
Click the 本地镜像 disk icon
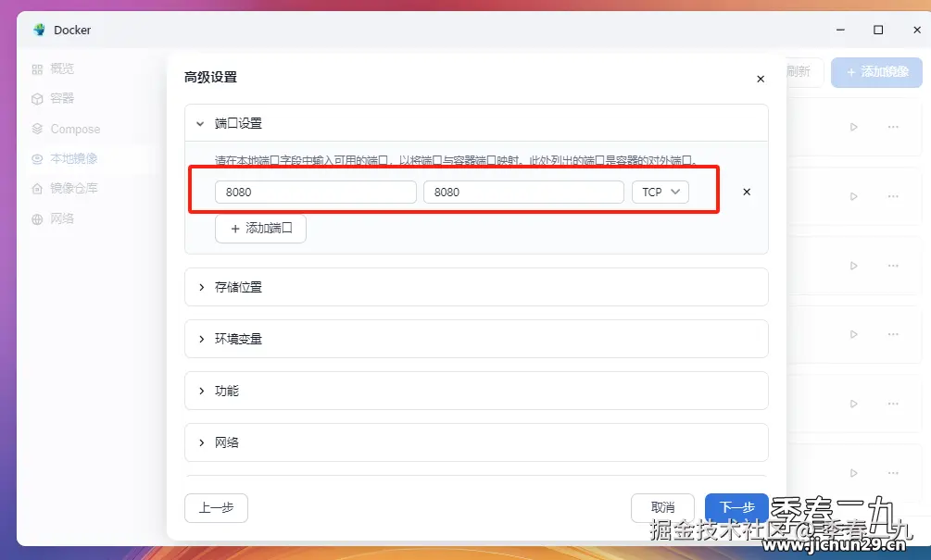pos(37,159)
